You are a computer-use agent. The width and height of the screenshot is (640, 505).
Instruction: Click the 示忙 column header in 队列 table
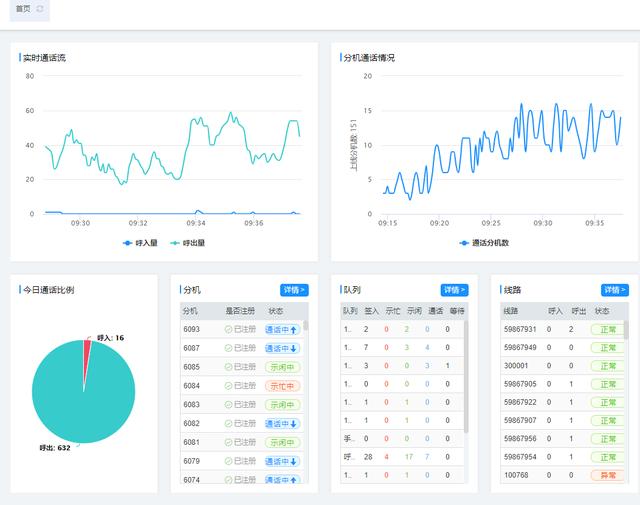[x=393, y=311]
